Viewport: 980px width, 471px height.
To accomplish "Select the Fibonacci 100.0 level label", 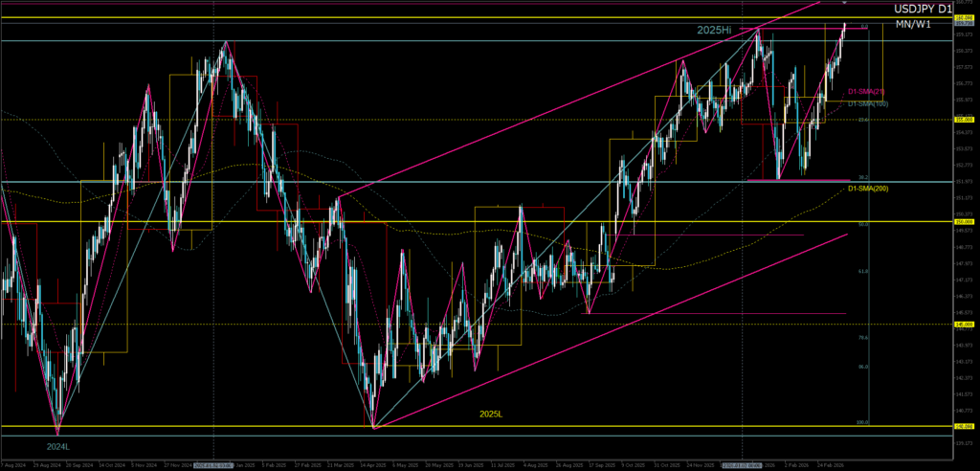I will tap(862, 422).
